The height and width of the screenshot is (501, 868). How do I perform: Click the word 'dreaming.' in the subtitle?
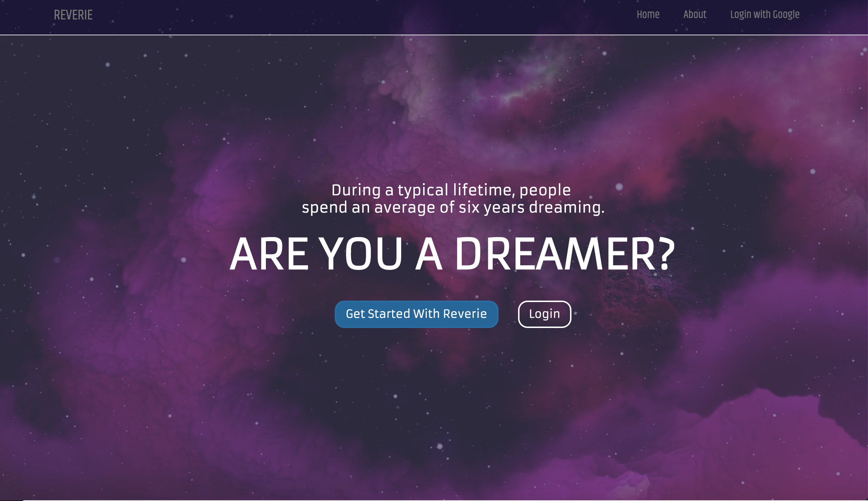click(x=567, y=208)
